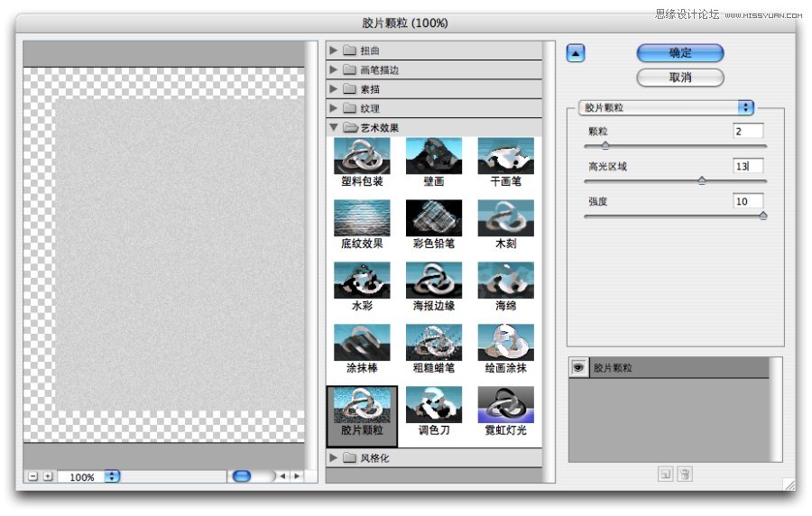Image resolution: width=812 pixels, height=516 pixels.
Task: Click the 颗粒 value field
Action: pyautogui.click(x=748, y=131)
